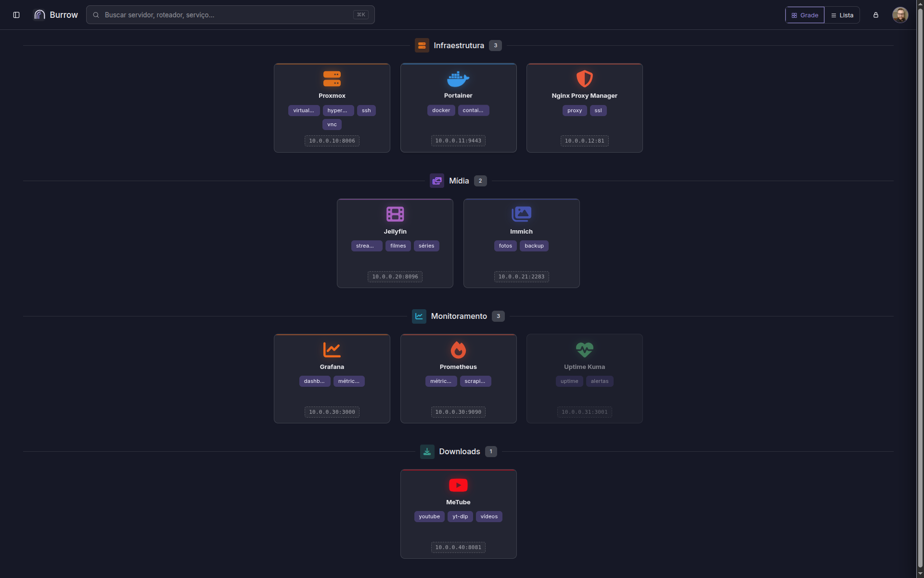Click the Infraestrutura section icon
924x578 pixels.
[x=422, y=45]
